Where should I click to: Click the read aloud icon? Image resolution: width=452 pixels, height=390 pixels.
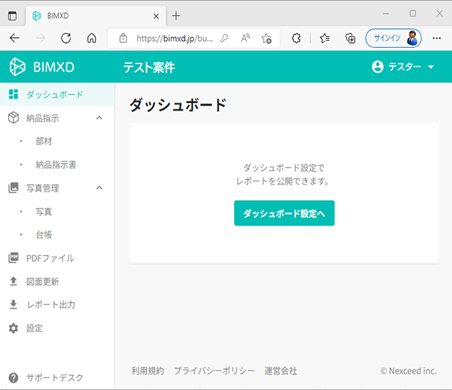tap(245, 38)
